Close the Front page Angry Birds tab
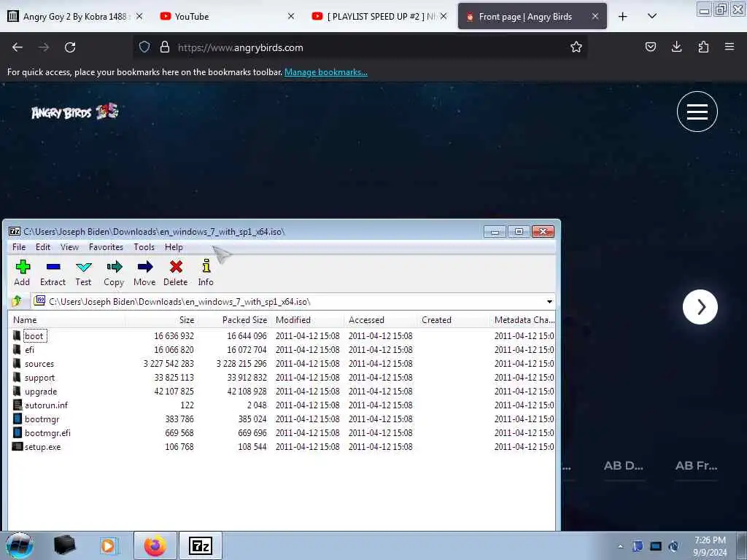Screen dimensions: 747x560 [595, 16]
